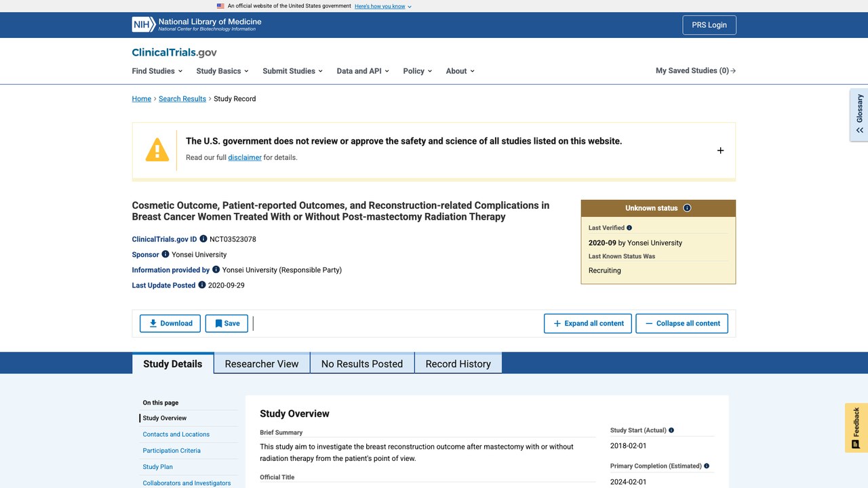Click the info icon in Unknown status header
Viewport: 868px width, 488px height.
(x=687, y=208)
